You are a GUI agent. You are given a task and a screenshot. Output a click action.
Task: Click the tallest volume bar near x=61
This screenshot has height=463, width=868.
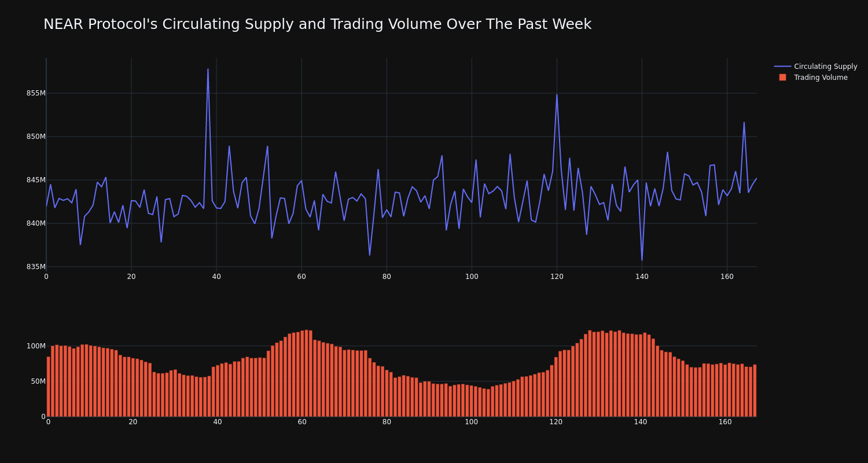coord(306,373)
